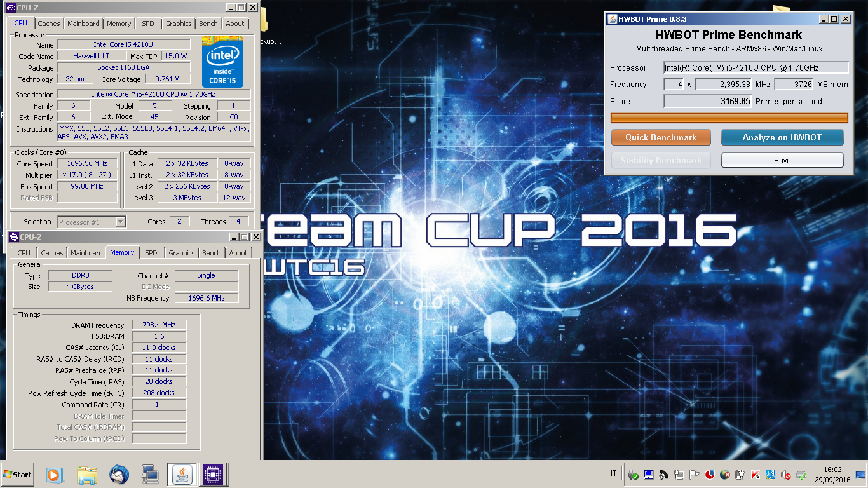
Task: Open SPD tab in lower CPU-Z window
Action: [151, 253]
